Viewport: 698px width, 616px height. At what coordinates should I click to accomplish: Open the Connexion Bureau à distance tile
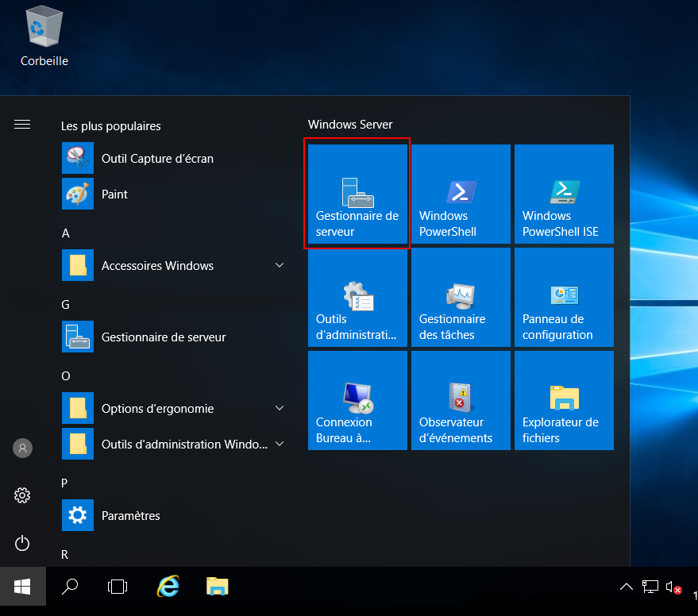pos(357,400)
